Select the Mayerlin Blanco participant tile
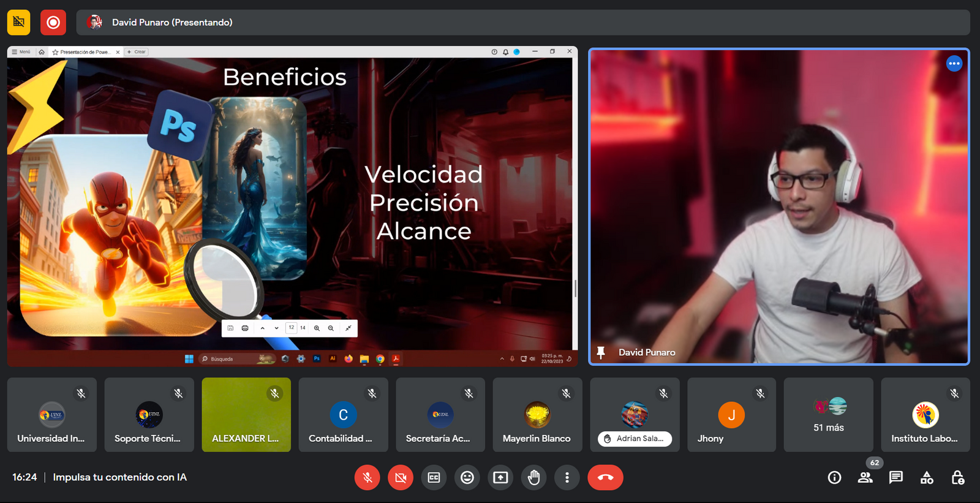 [538, 415]
